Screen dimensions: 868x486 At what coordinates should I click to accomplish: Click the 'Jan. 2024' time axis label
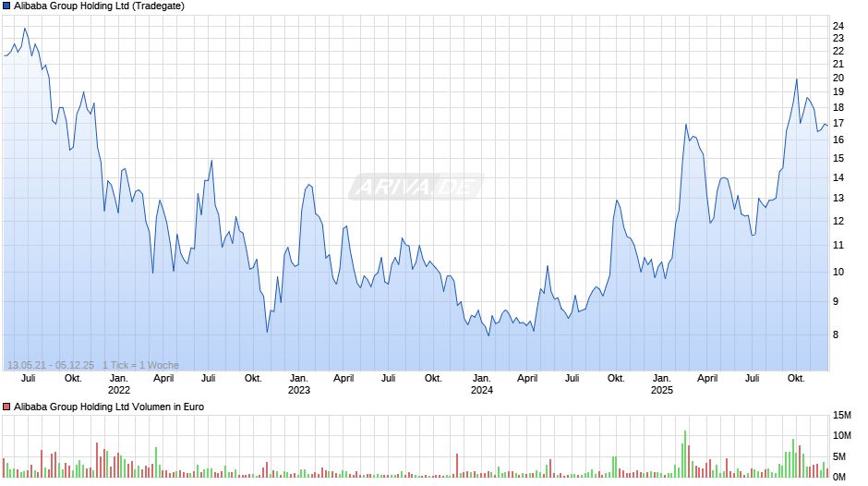point(482,384)
